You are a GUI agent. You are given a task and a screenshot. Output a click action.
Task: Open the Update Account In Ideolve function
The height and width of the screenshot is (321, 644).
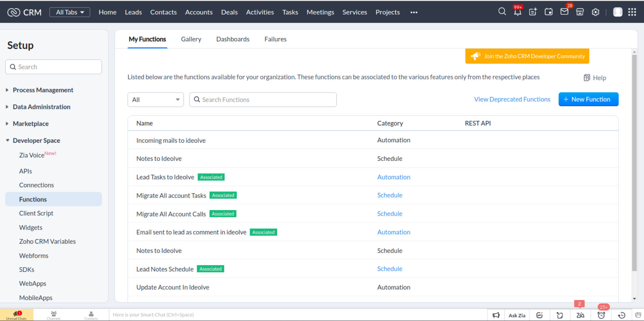[x=173, y=287]
